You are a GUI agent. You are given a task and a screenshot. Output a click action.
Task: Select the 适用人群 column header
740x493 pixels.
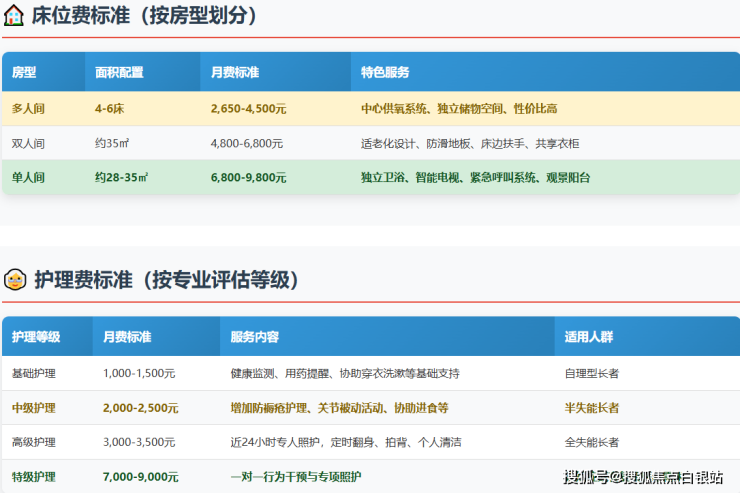click(589, 337)
